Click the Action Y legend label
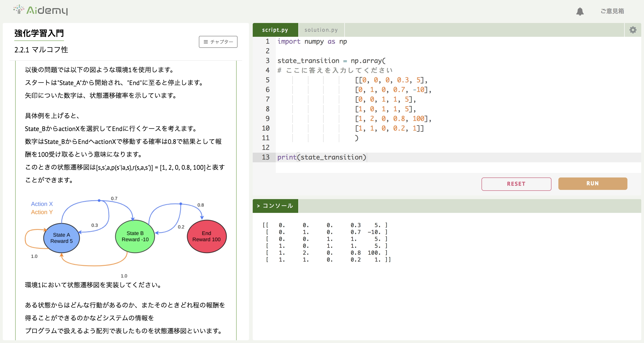 click(x=42, y=212)
